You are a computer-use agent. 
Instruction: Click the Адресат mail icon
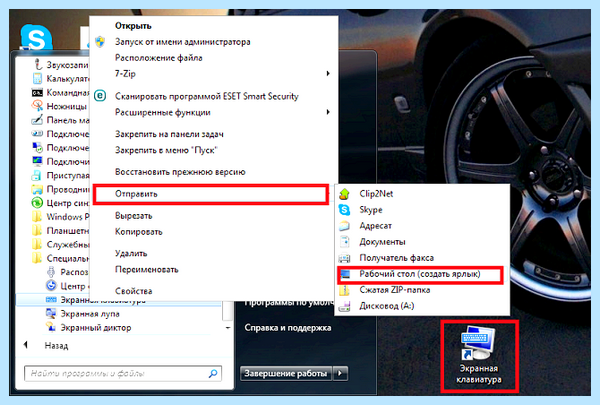(344, 226)
